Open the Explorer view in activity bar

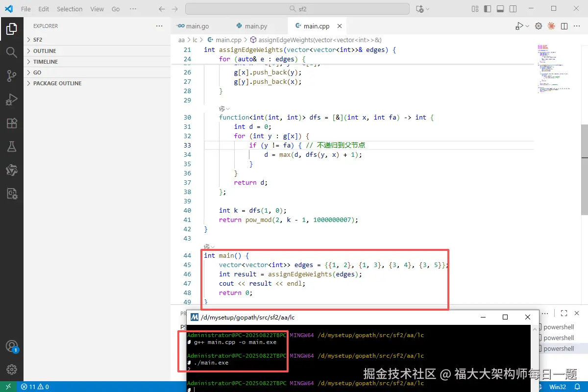[12, 29]
